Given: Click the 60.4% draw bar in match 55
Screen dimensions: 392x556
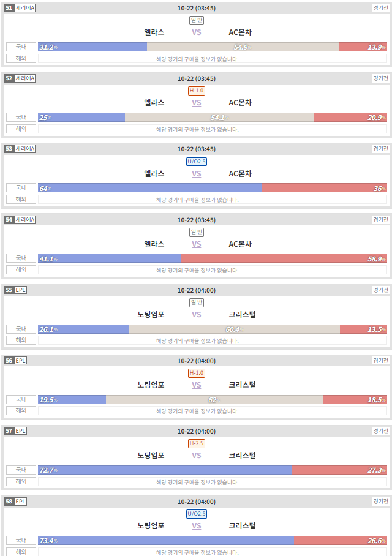Looking at the screenshot, I should [x=235, y=329].
